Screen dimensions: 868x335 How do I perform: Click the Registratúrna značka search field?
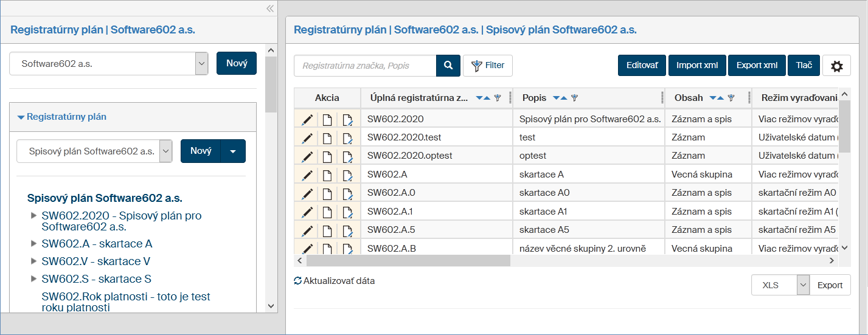(365, 66)
